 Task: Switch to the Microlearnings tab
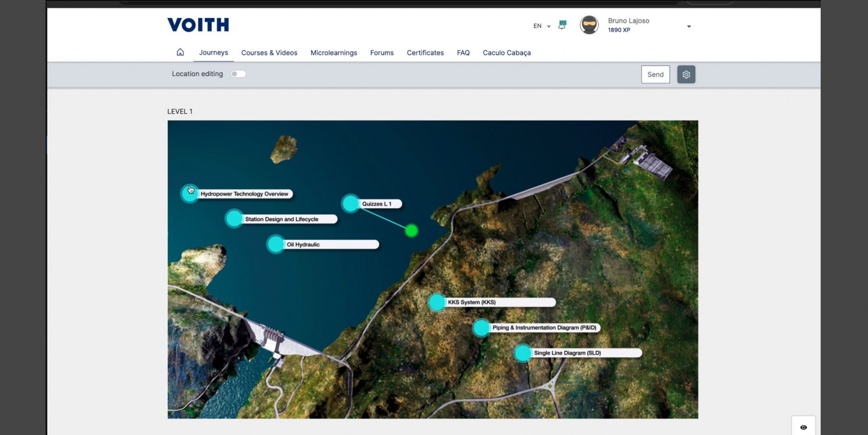[x=334, y=53]
